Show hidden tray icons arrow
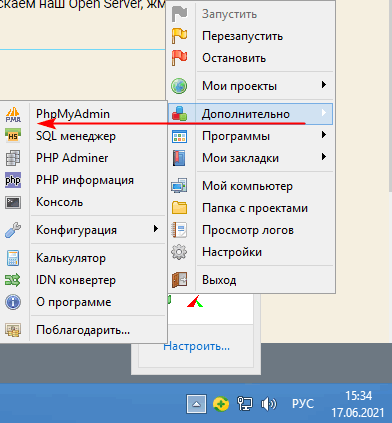392x423 pixels. (x=196, y=404)
